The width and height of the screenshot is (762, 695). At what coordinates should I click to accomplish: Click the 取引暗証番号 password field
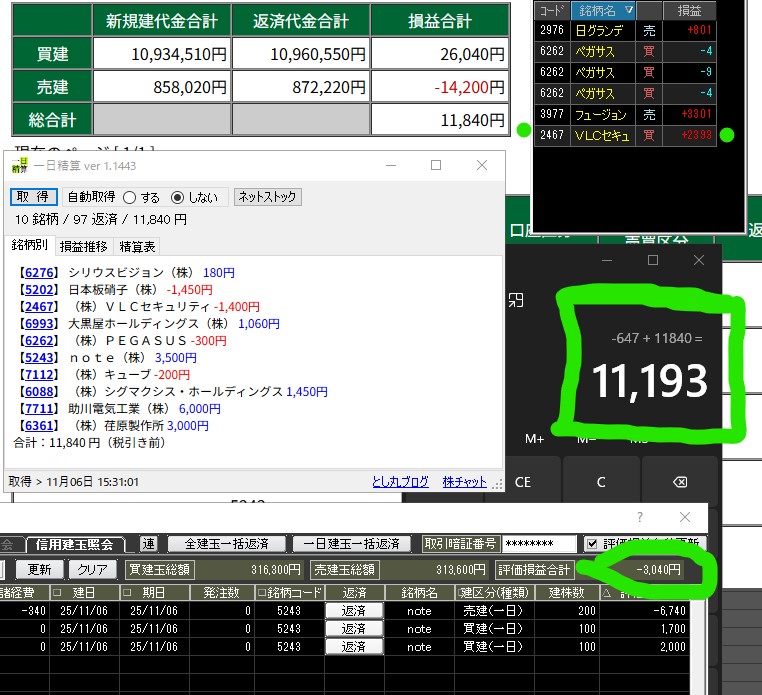tap(539, 544)
